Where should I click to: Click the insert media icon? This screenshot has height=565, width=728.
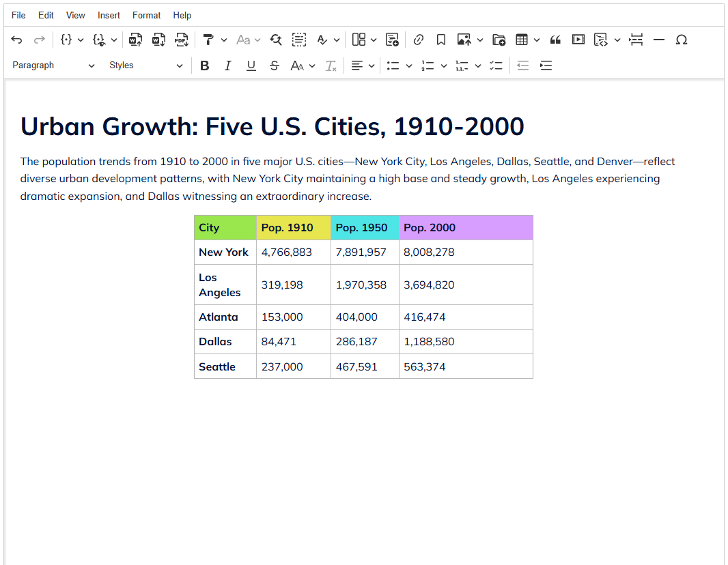578,40
